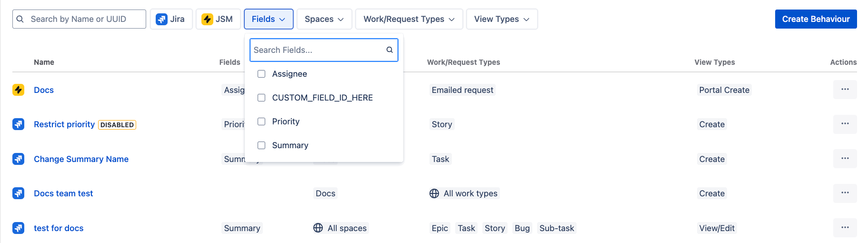Screen dimensions: 868x243
Task: Click the Name column header
Action: tap(44, 62)
